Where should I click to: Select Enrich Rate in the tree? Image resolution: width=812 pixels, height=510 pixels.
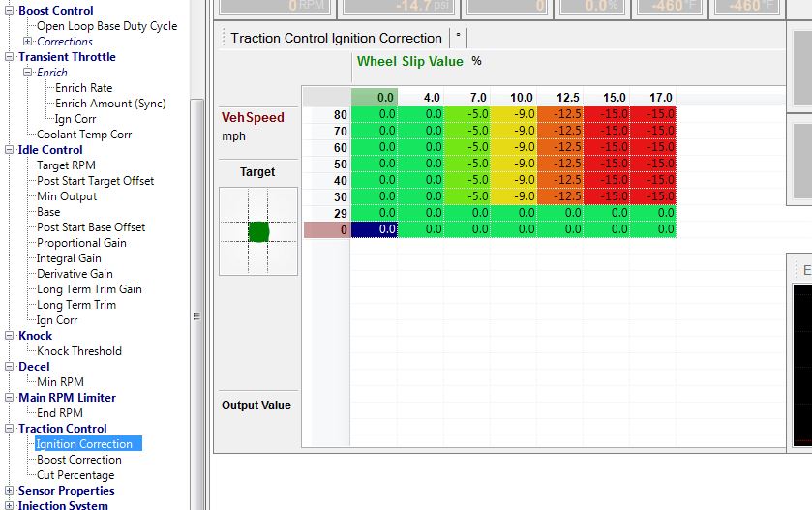coord(83,88)
